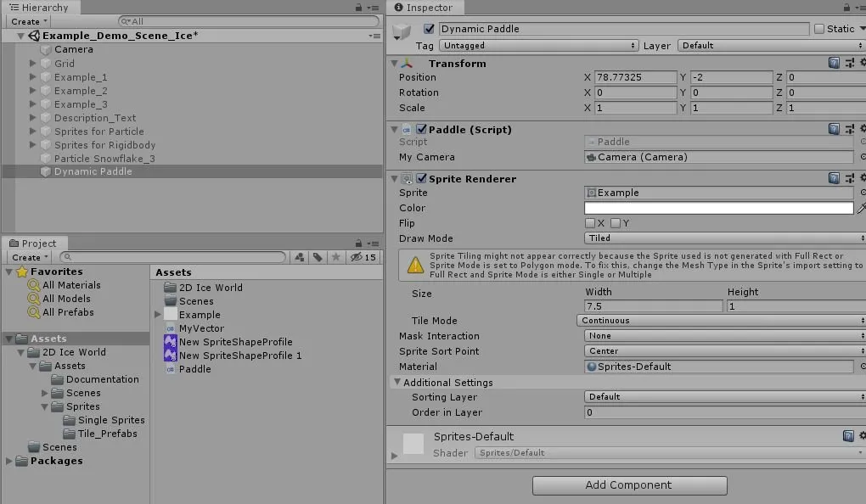Open the Tile_Prefabs folder
Screen dimensions: 866x504
tap(107, 434)
